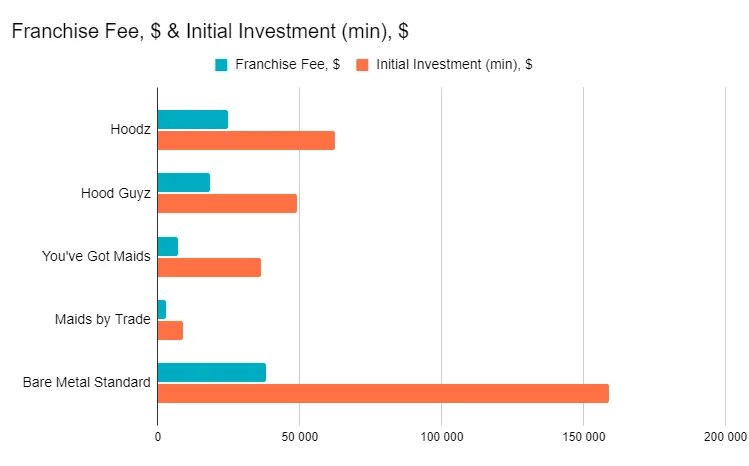
Task: Select the Bare Metal Standard axis label
Action: 86,383
